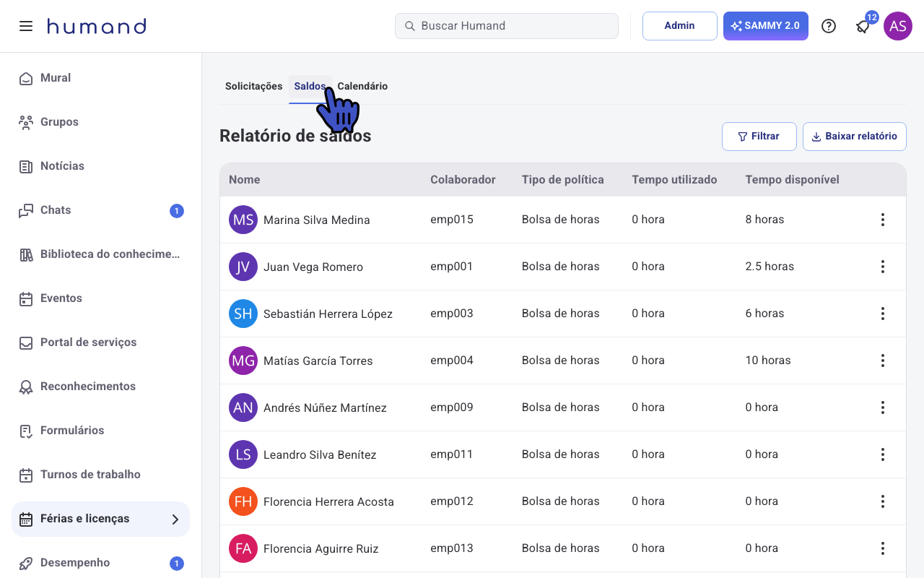This screenshot has height=578, width=924.
Task: Click employee name Juan Vega Romero
Action: coord(313,267)
